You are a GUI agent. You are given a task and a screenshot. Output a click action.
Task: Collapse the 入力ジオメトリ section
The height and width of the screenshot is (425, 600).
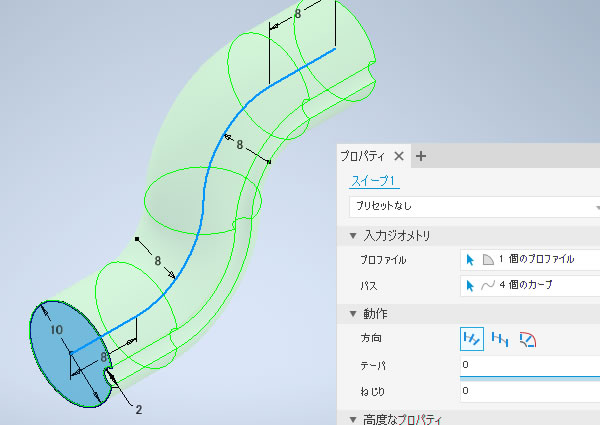click(x=353, y=236)
